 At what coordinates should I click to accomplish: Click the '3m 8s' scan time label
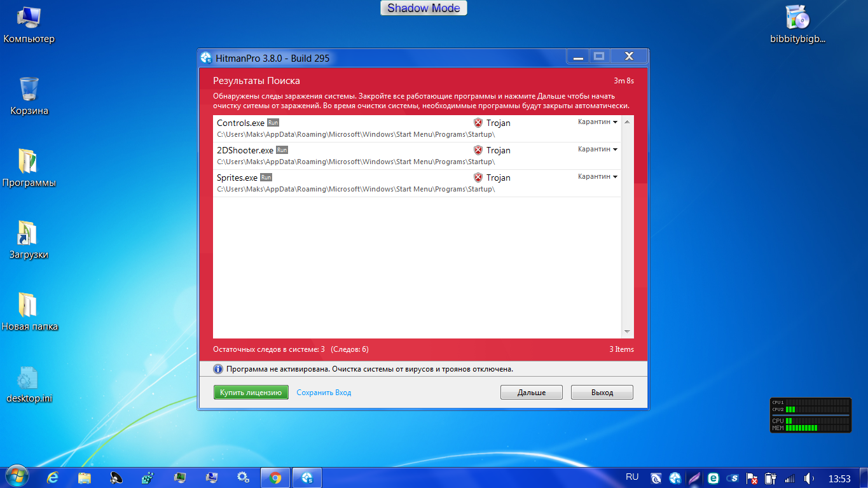coord(624,81)
